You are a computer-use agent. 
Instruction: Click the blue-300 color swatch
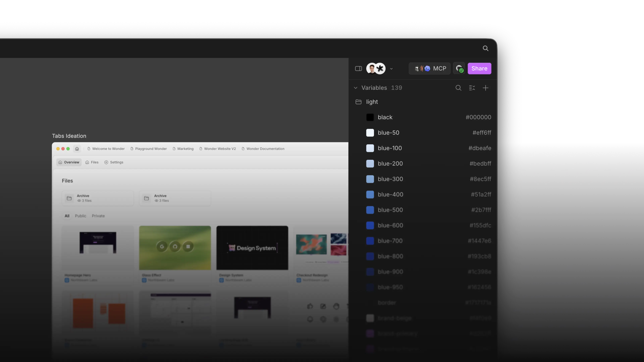[x=370, y=179]
